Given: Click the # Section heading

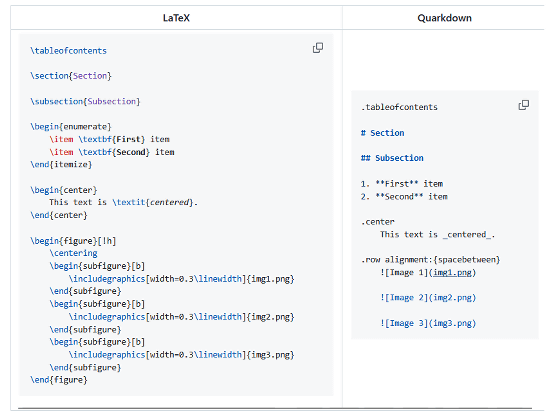Looking at the screenshot, I should (x=382, y=133).
